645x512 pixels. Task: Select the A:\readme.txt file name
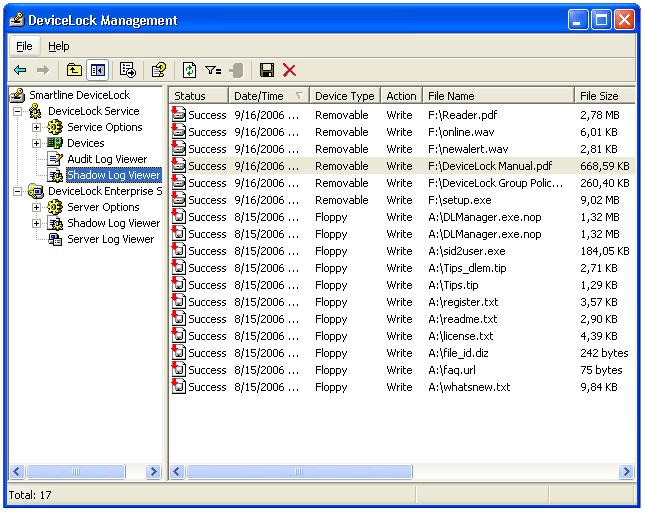[462, 319]
